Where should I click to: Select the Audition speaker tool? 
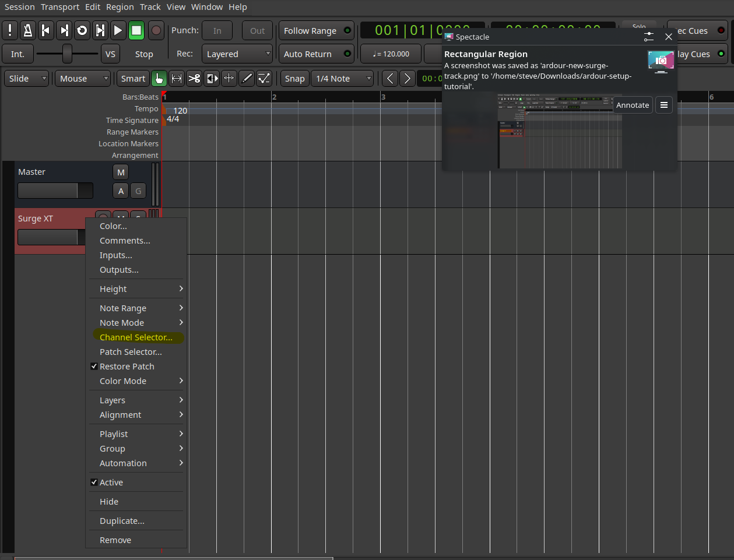click(212, 78)
